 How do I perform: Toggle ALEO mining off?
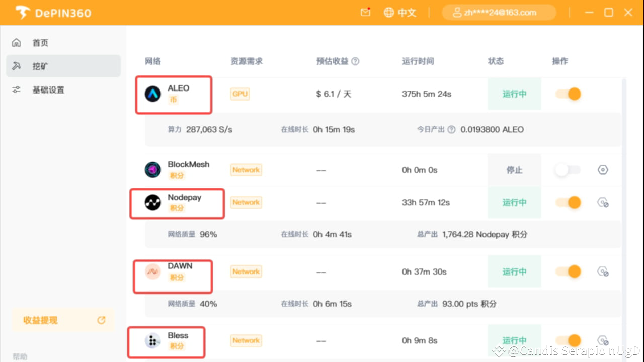[x=568, y=94]
